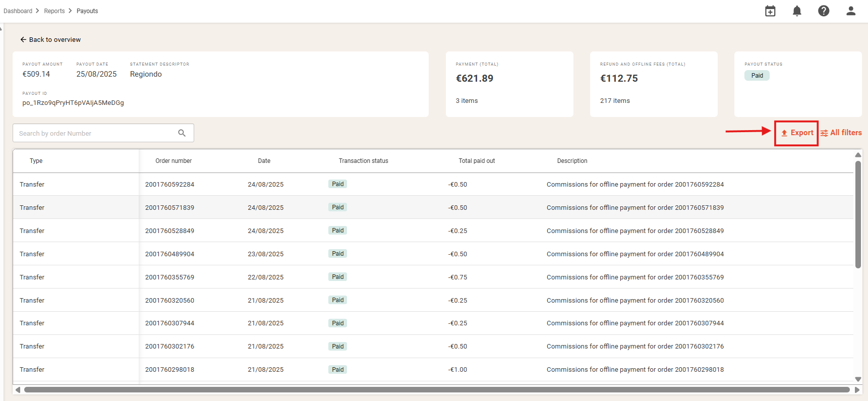This screenshot has height=401, width=868.
Task: Select the row for order 2001760592284
Action: (433, 184)
